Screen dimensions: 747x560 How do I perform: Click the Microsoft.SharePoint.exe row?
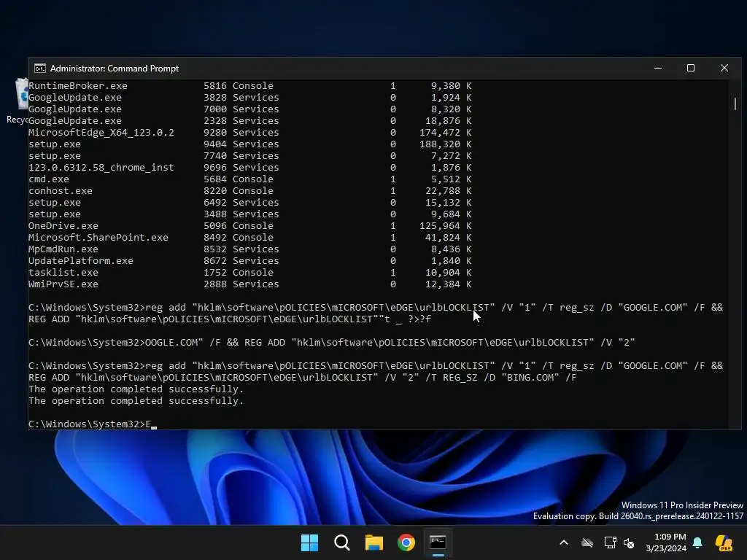(250, 238)
